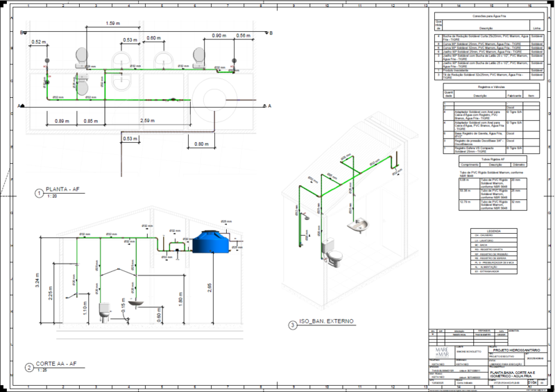
Task: Click the view number 2 bubble
Action: (29, 368)
